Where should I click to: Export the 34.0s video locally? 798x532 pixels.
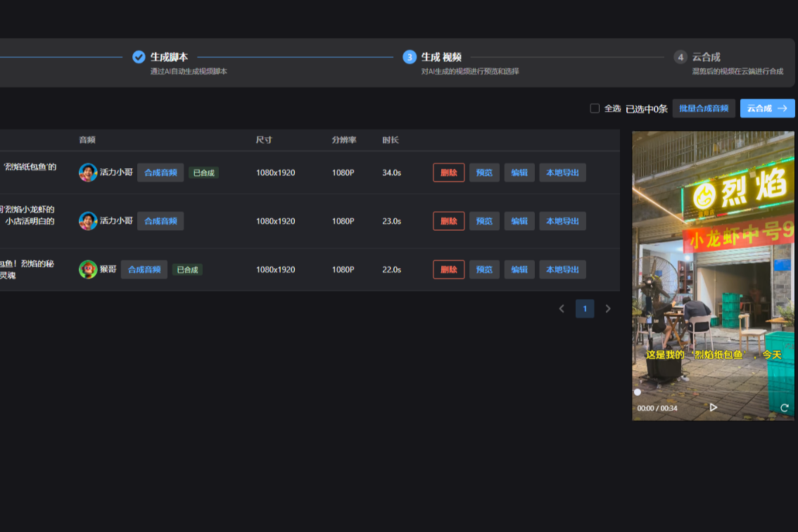(x=562, y=172)
